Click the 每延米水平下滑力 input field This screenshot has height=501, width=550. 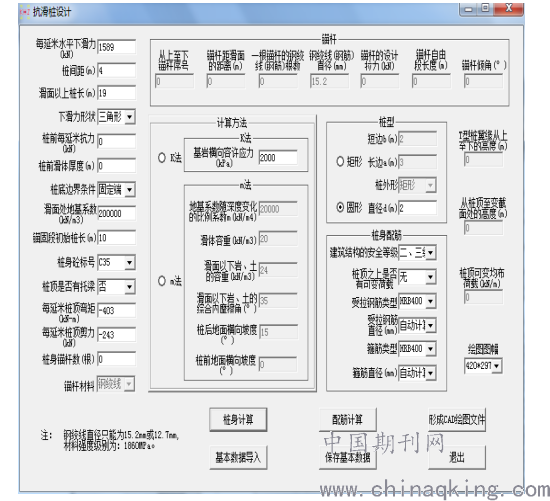pos(116,47)
